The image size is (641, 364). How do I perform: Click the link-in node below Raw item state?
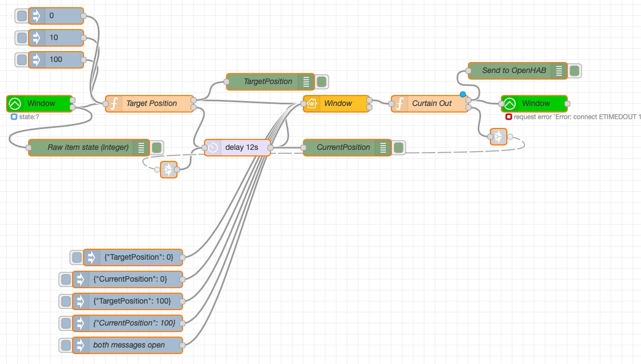pos(169,170)
